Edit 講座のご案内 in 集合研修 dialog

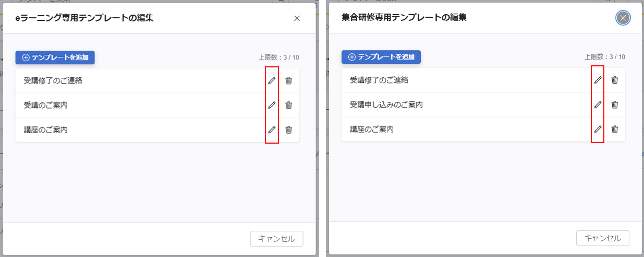coord(598,129)
